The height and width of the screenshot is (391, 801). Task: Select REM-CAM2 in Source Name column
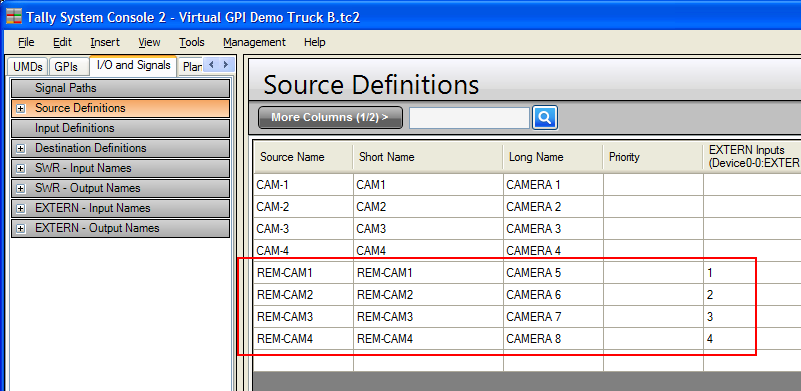(x=303, y=295)
